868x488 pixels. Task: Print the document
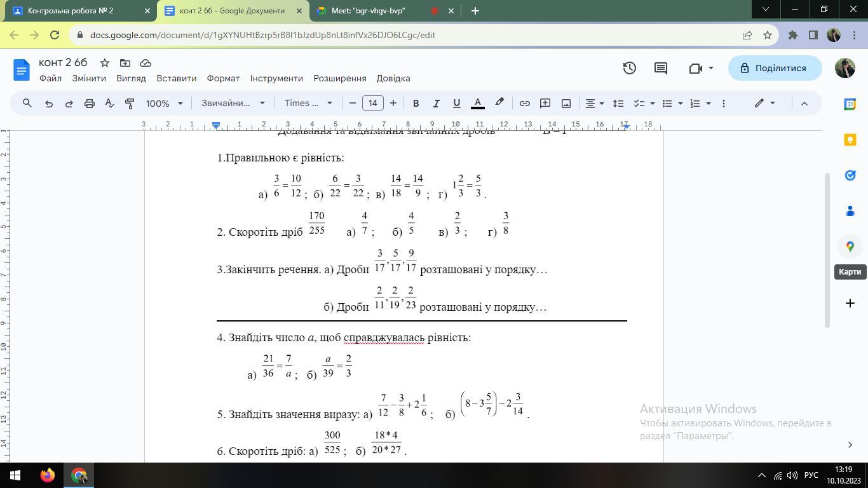(89, 103)
